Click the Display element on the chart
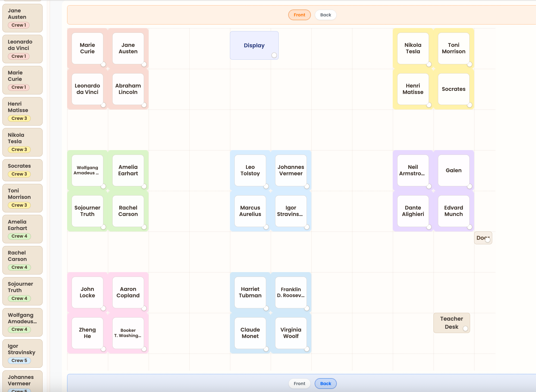 coord(254,45)
